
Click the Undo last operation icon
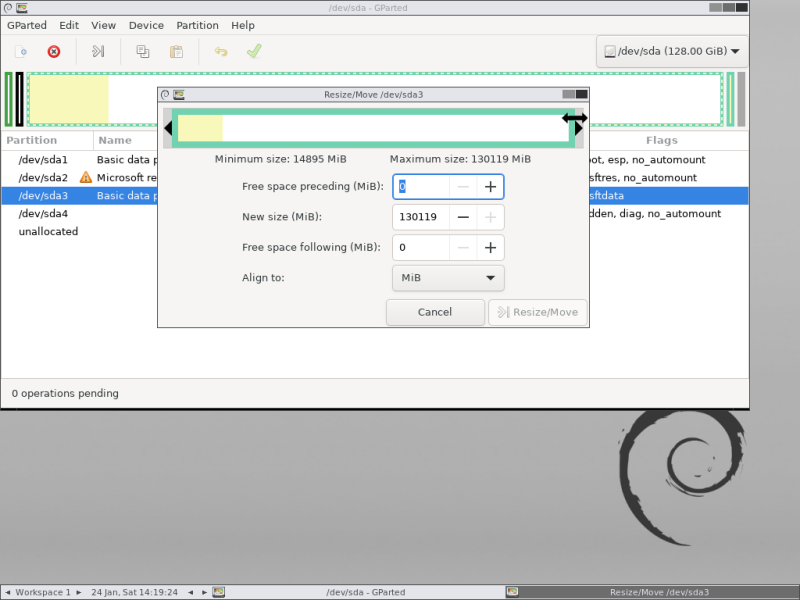220,52
